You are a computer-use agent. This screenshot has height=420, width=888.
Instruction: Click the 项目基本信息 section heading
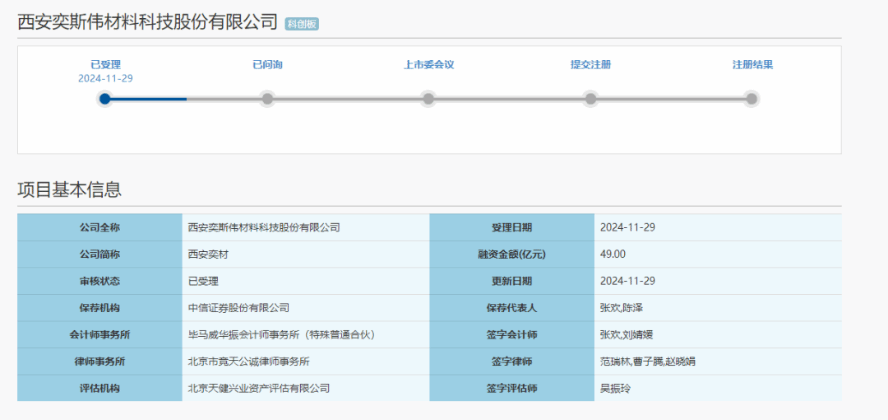(69, 189)
